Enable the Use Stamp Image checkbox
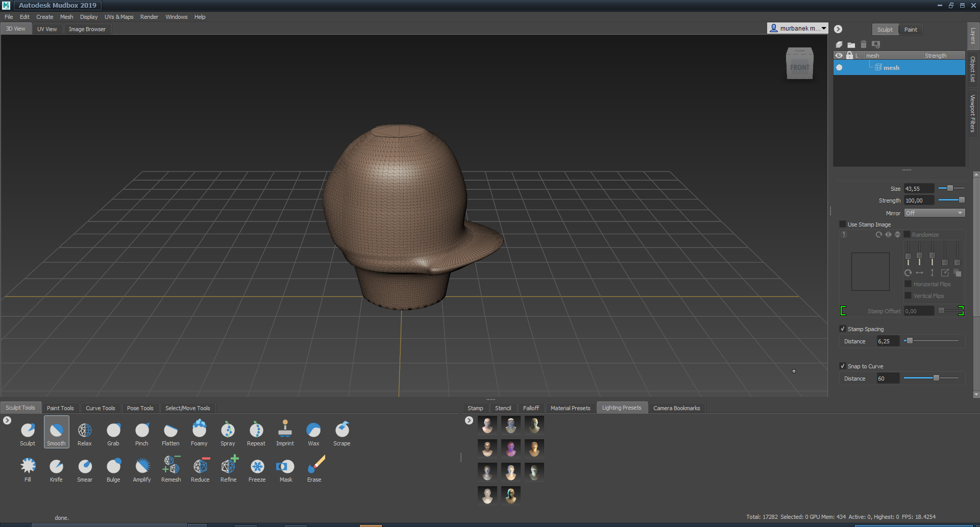The width and height of the screenshot is (980, 527). point(843,224)
